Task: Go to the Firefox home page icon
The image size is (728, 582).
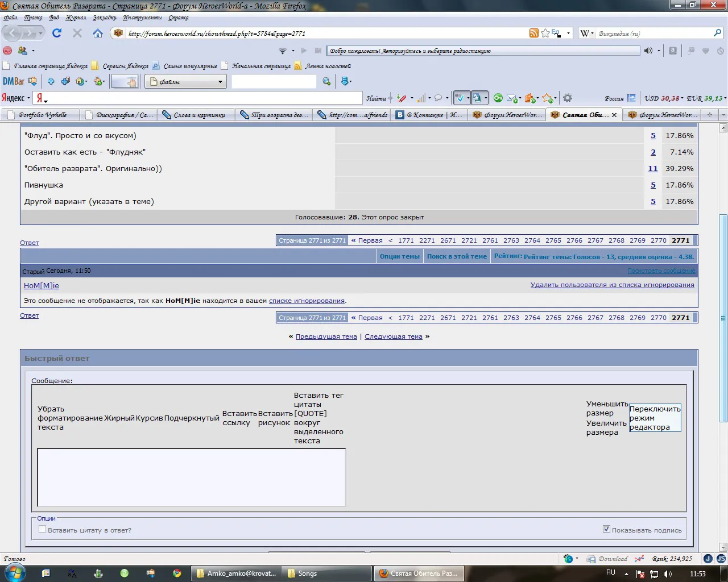Action: click(98, 33)
